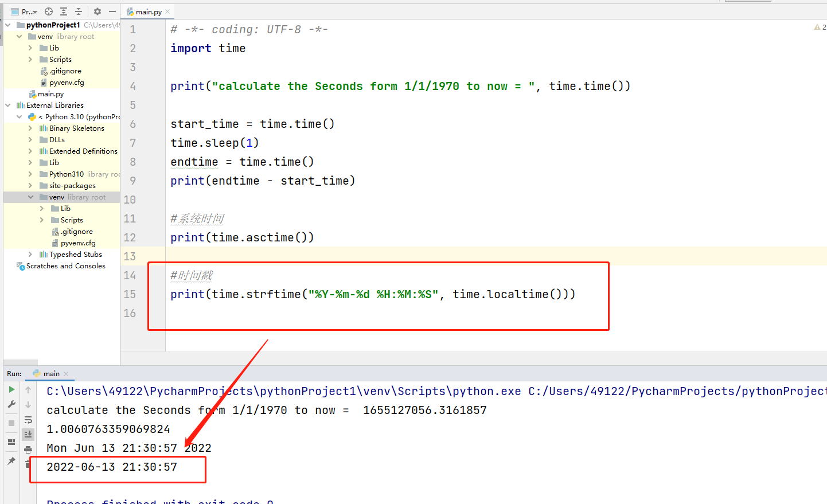Viewport: 827px width, 504px height.
Task: Expand the Typeshed Stubs node
Action: (x=30, y=255)
